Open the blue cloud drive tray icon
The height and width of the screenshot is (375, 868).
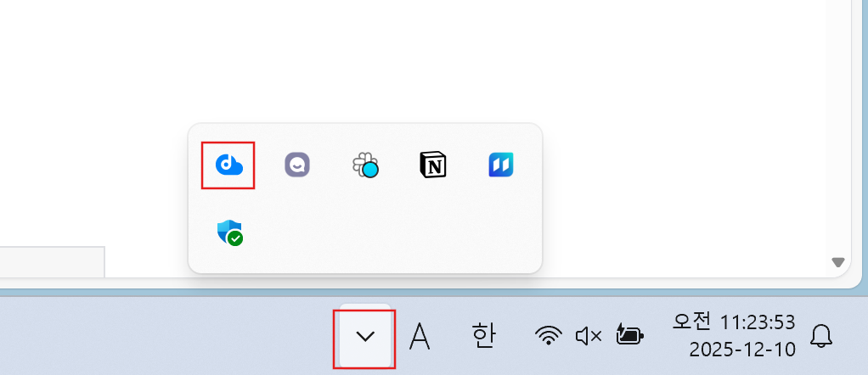point(228,165)
